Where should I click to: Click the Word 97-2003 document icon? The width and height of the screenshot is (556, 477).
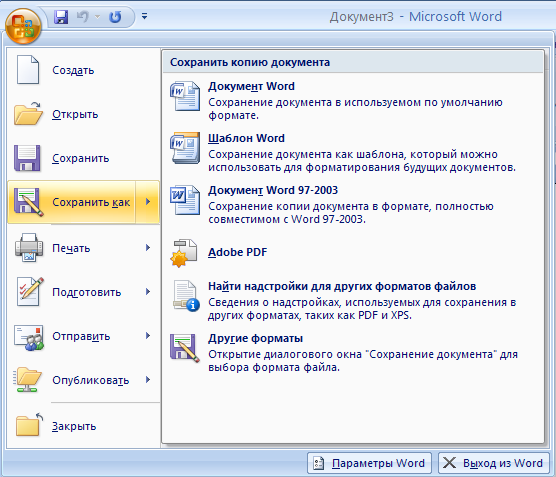(x=185, y=200)
